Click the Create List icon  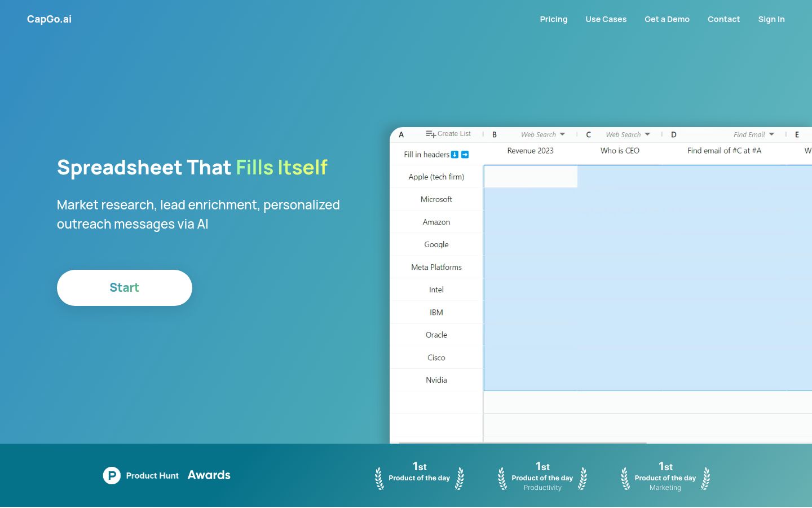point(431,134)
